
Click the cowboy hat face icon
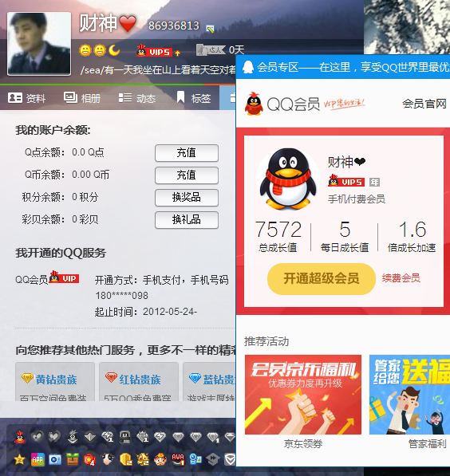160,459
